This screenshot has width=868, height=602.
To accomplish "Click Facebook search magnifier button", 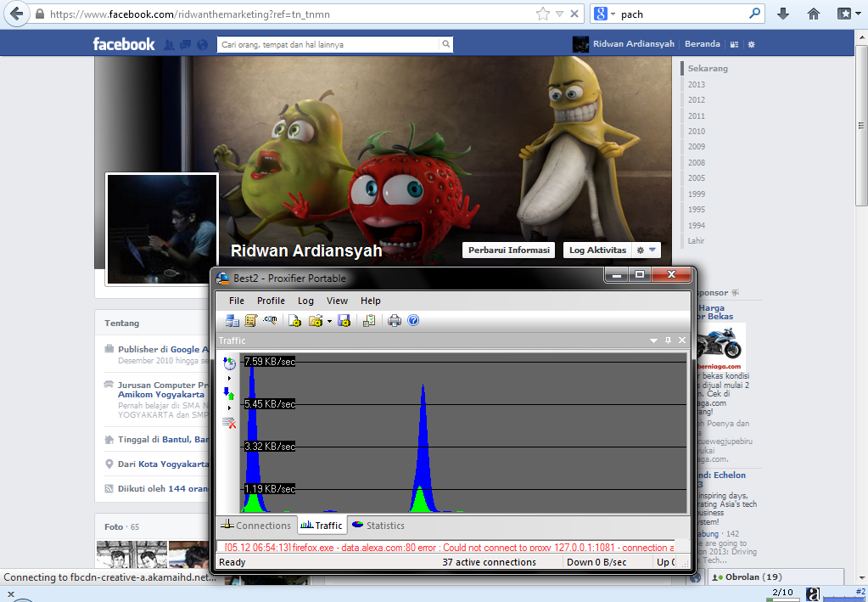I will click(x=446, y=44).
